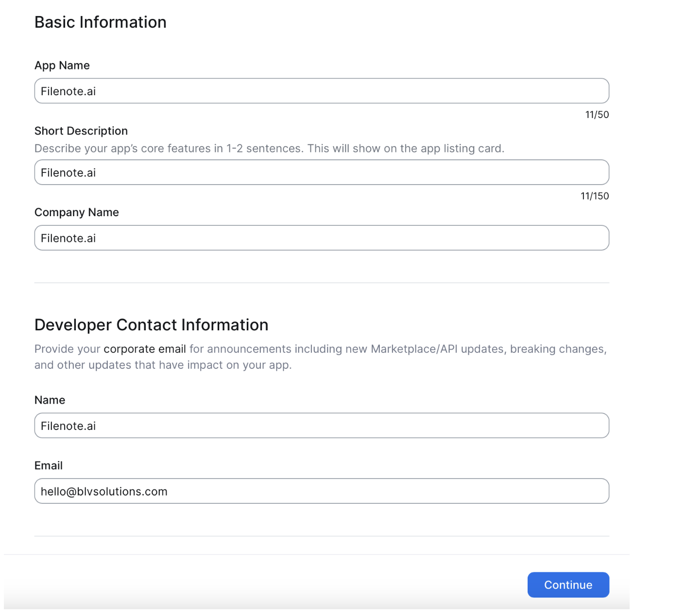Viewport: 685px width, 616px height.
Task: Click the "Basic Information" heading
Action: click(x=101, y=22)
